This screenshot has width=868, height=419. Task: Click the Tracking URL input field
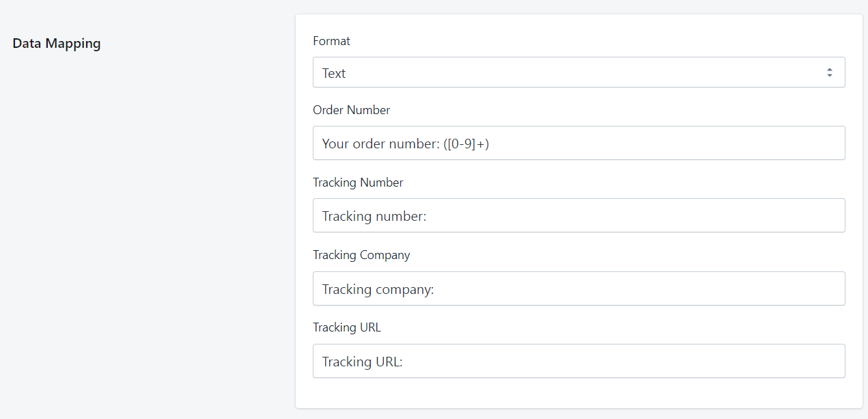[x=578, y=361]
